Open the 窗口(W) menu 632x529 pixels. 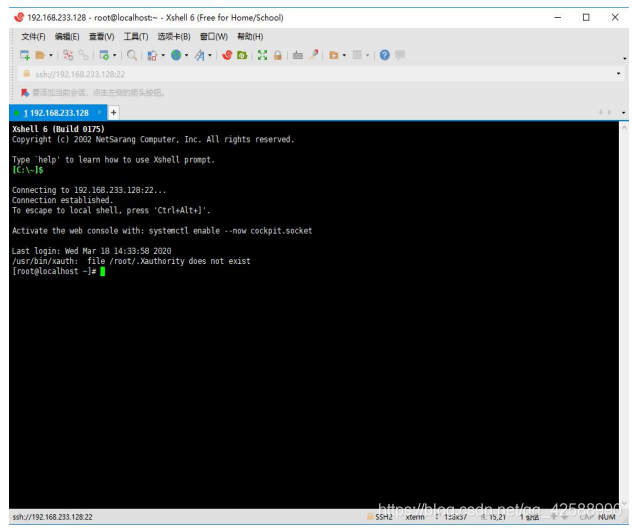pyautogui.click(x=214, y=37)
